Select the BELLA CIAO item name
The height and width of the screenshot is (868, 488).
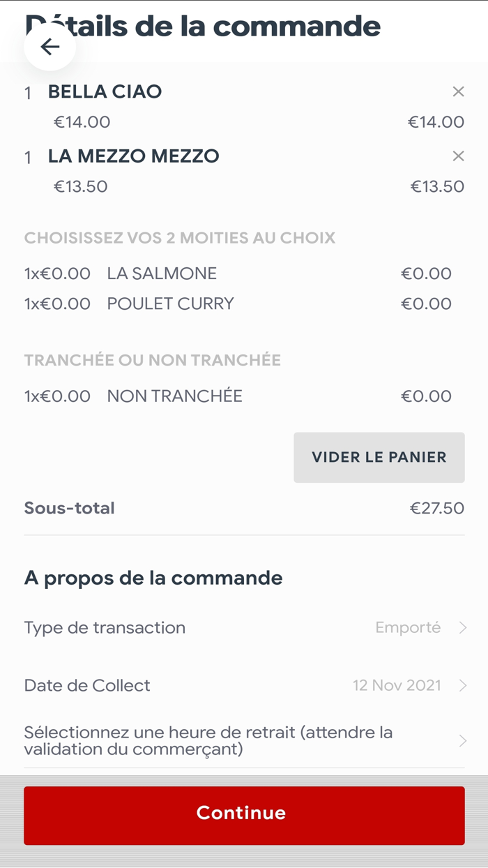click(x=105, y=91)
